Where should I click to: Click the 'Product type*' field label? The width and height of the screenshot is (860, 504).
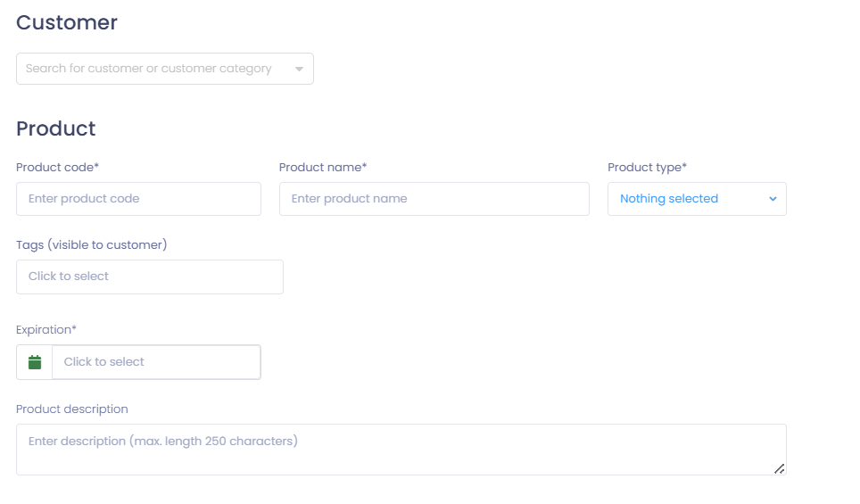click(647, 168)
